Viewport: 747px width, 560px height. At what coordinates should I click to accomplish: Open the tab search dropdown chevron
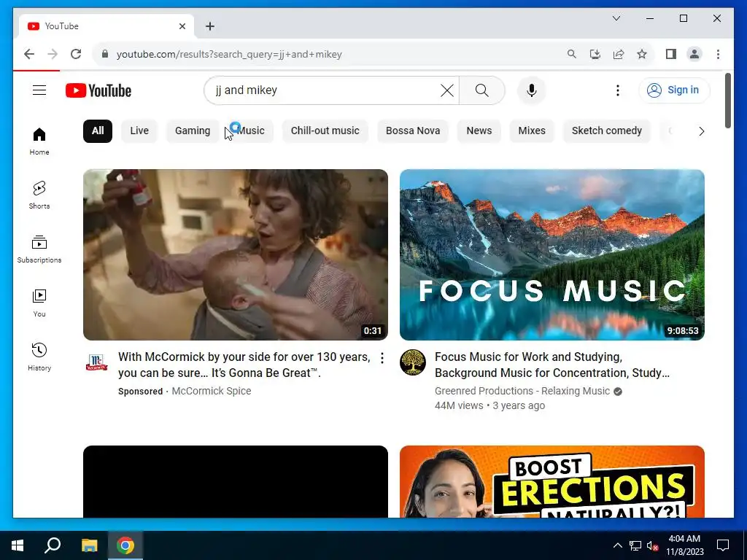616,18
